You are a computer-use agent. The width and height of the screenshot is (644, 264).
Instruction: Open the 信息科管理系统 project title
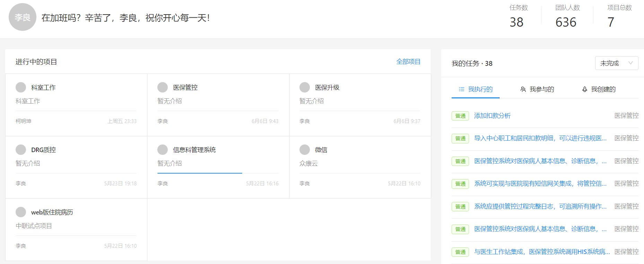[x=194, y=150]
